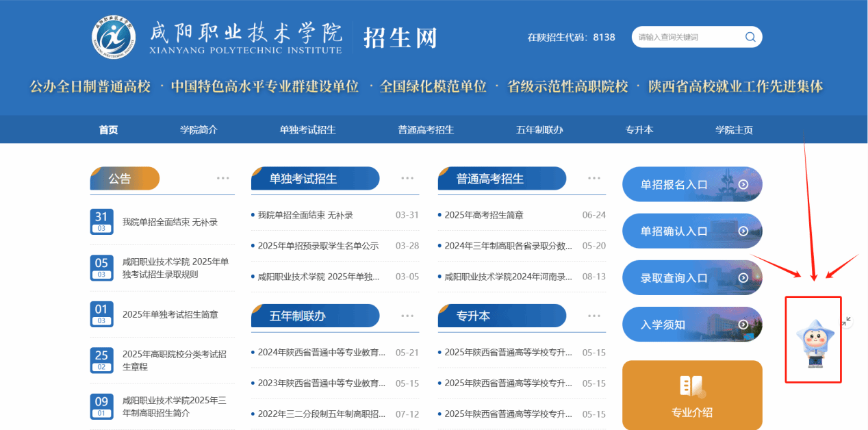Open 2024年三年制高职各省录取分数 link
The width and height of the screenshot is (868, 430).
click(509, 246)
